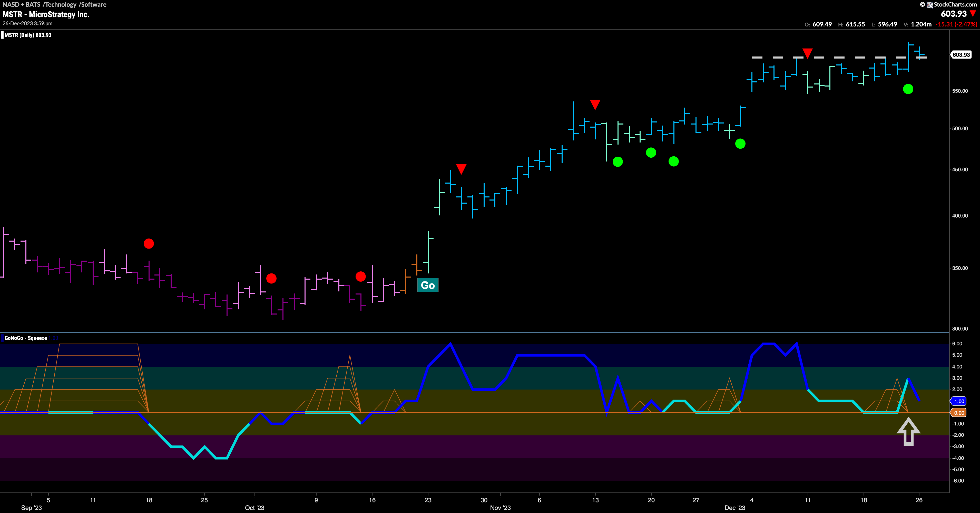Click the 'Go' trend label on chart

click(x=428, y=285)
